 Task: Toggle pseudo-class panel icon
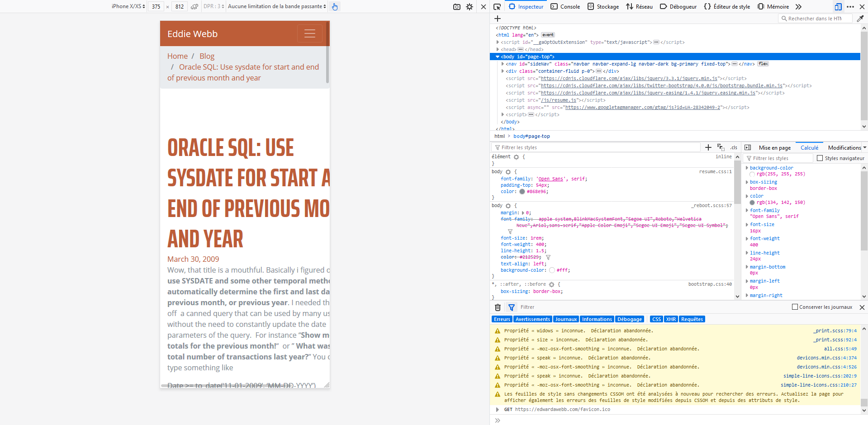pos(721,147)
